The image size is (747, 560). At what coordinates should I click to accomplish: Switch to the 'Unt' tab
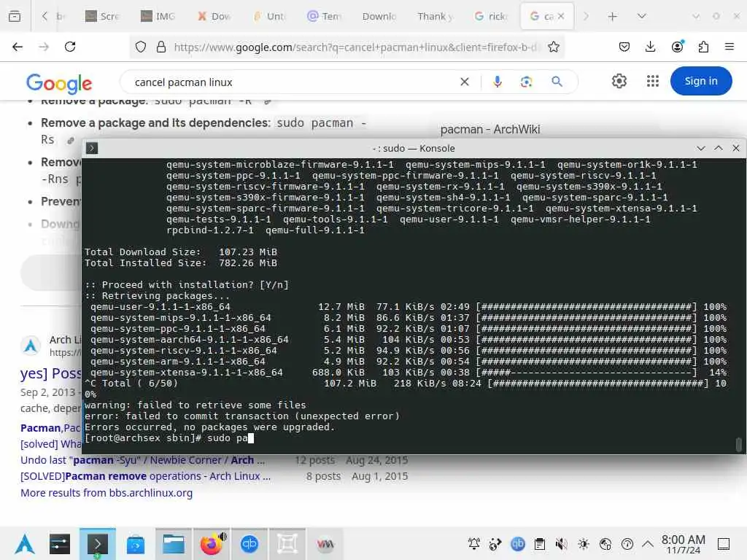coord(270,16)
